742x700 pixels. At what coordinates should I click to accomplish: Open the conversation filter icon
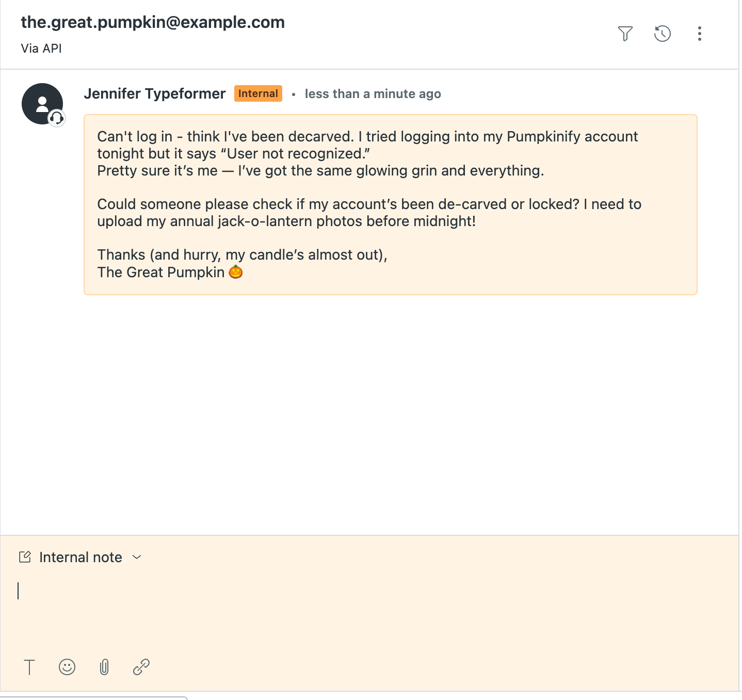pos(625,34)
